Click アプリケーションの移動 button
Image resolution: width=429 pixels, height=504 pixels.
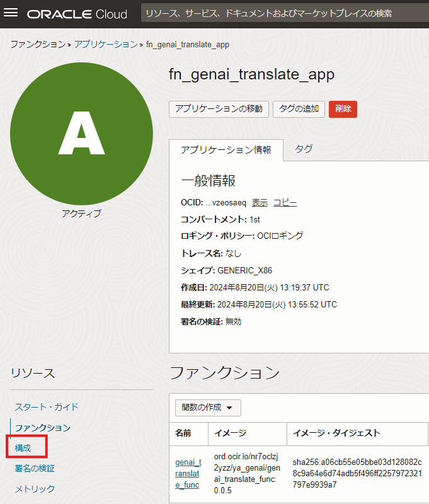[219, 109]
